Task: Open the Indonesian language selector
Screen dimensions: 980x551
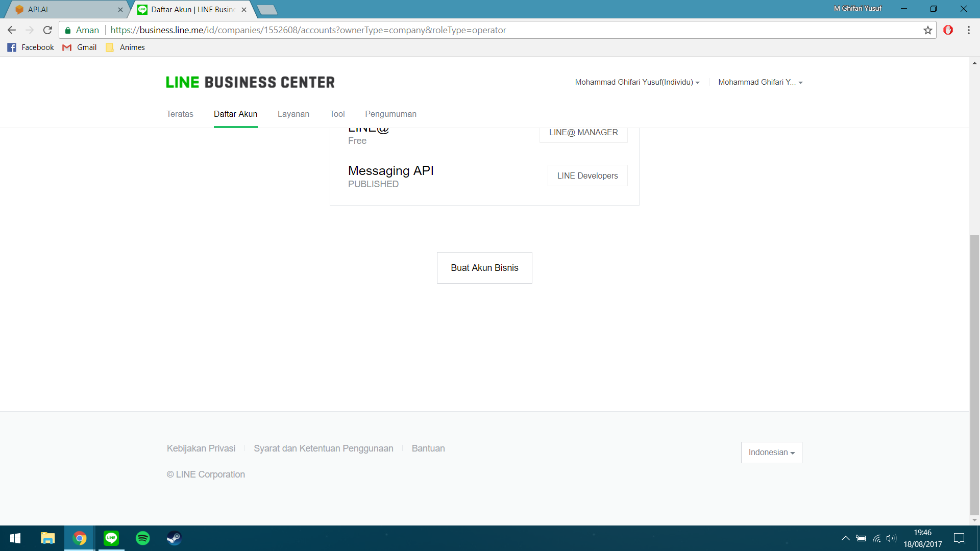Action: (x=771, y=453)
